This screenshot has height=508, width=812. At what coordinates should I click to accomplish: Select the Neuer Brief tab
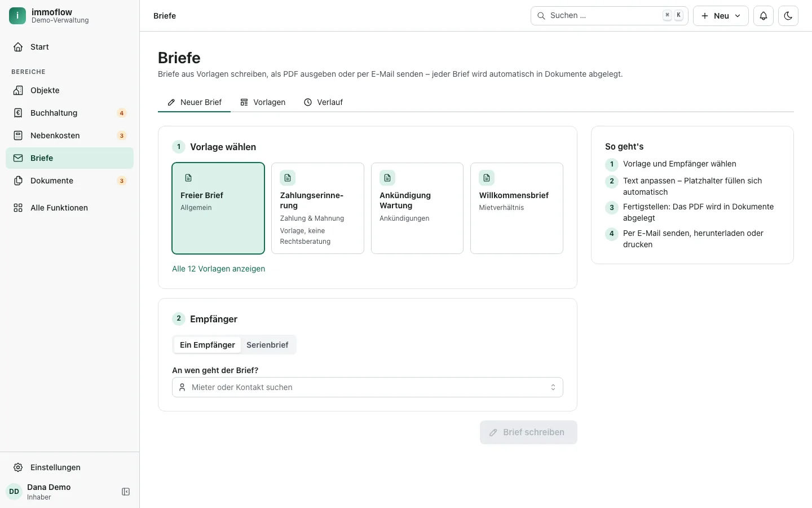(x=195, y=102)
